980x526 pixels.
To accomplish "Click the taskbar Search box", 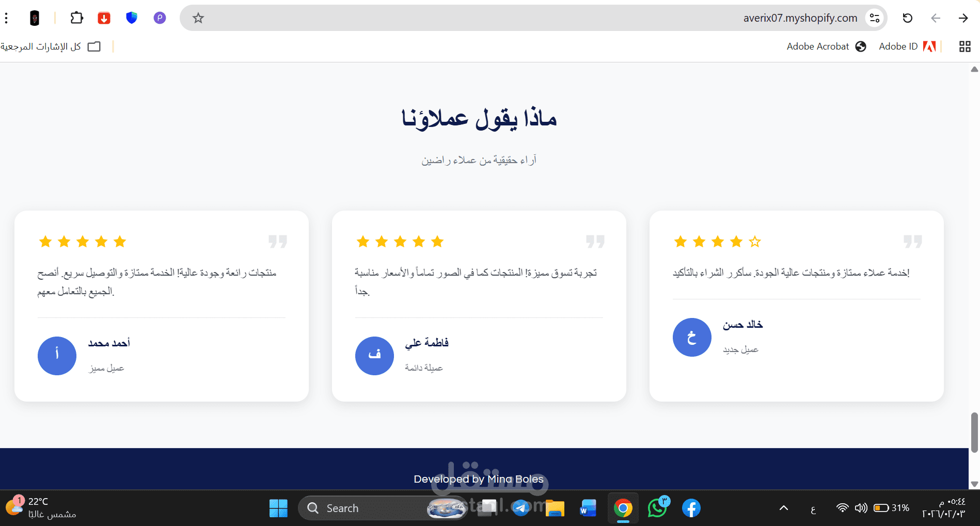I will pyautogui.click(x=382, y=508).
